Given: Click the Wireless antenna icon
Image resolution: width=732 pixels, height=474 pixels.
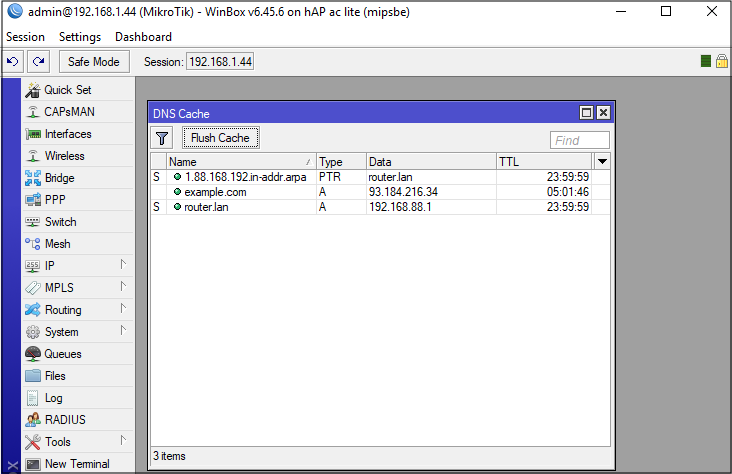Looking at the screenshot, I should tap(33, 156).
